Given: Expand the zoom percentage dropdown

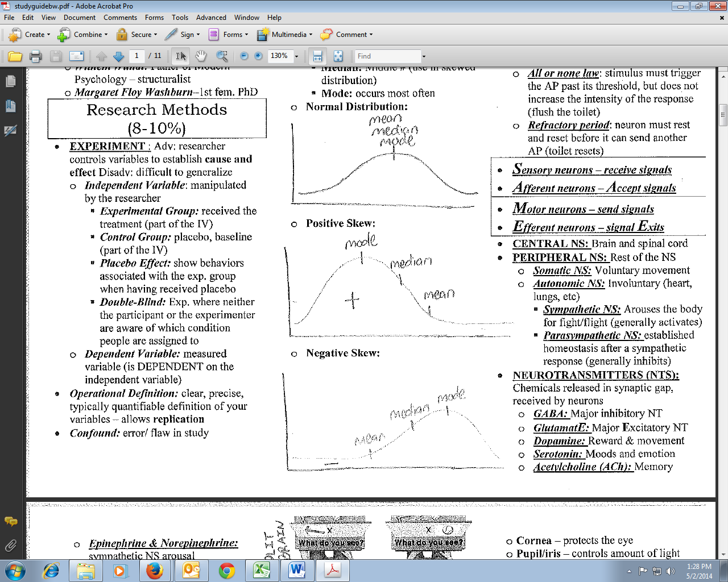Looking at the screenshot, I should pos(296,56).
